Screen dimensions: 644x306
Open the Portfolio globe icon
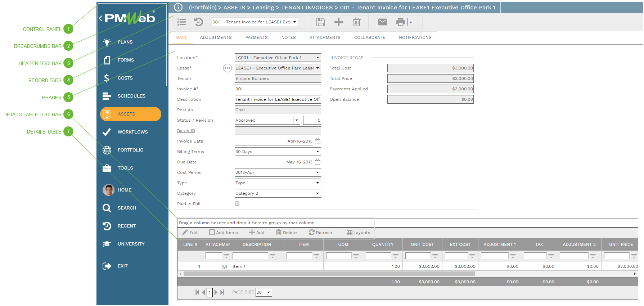click(107, 150)
